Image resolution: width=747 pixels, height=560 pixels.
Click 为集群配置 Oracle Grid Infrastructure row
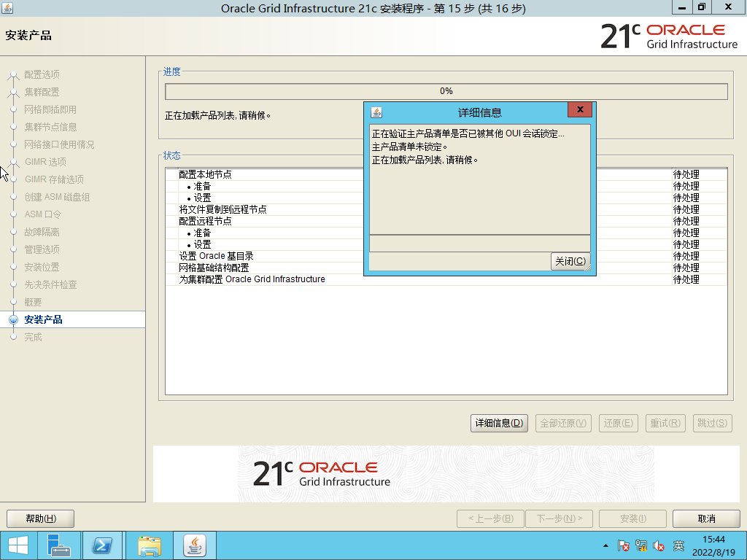446,279
